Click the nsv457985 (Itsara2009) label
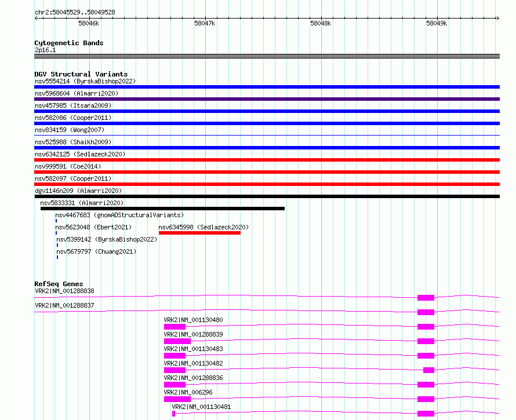 pyautogui.click(x=73, y=105)
